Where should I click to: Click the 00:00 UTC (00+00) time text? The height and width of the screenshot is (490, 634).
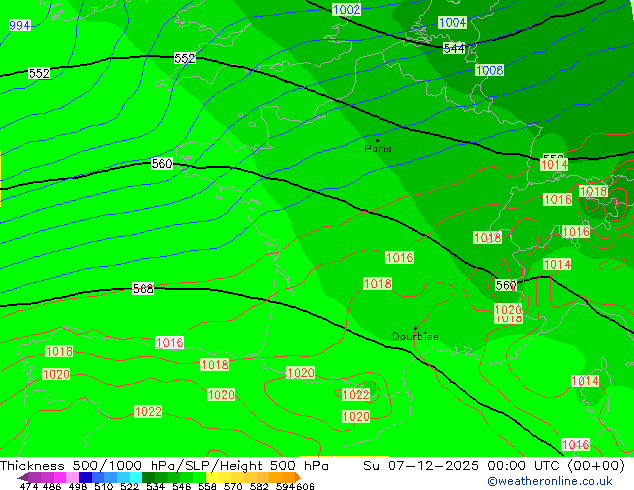[556, 466]
